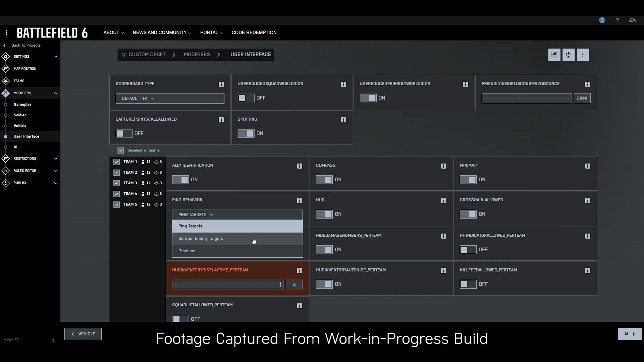The width and height of the screenshot is (644, 362).
Task: Toggle the Spotting switch off
Action: (x=246, y=133)
